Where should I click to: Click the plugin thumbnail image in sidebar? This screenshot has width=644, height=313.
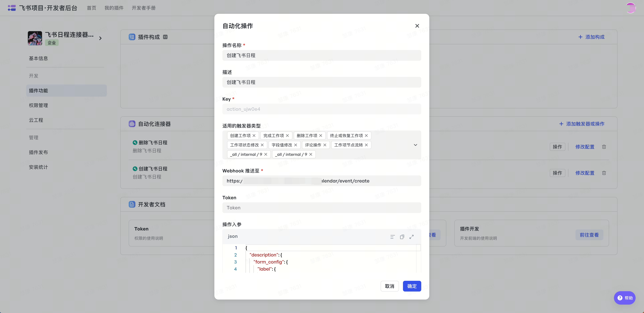(35, 38)
